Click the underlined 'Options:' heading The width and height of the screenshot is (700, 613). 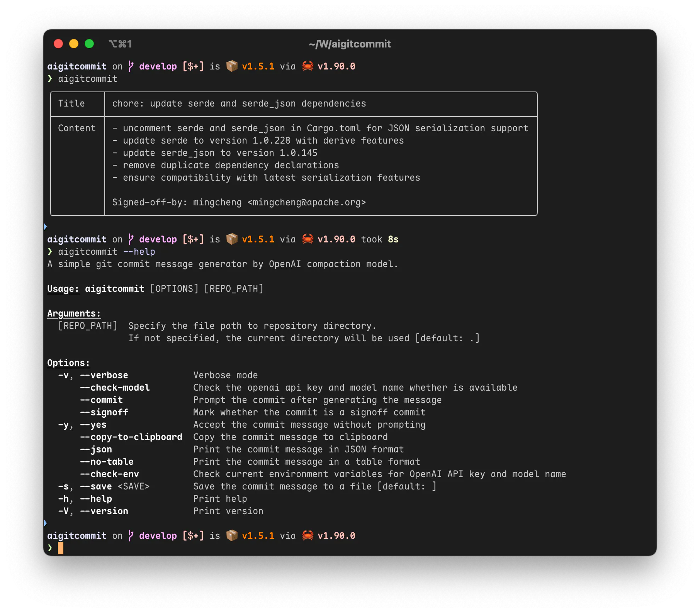(x=68, y=363)
